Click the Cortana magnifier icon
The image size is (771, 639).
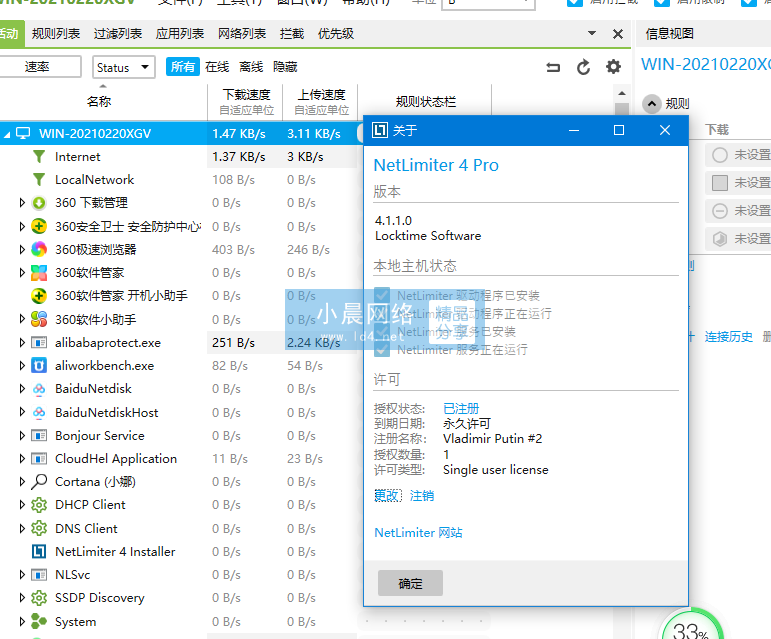click(x=38, y=482)
